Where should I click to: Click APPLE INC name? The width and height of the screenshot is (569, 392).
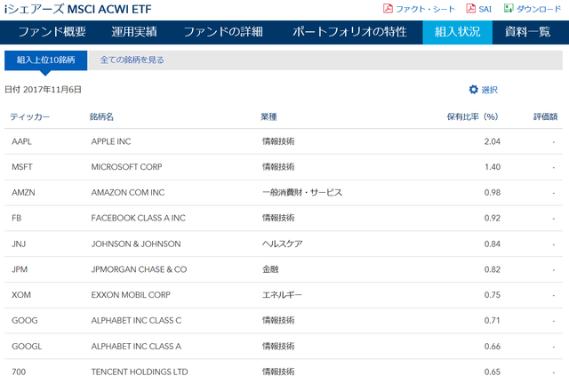[111, 141]
